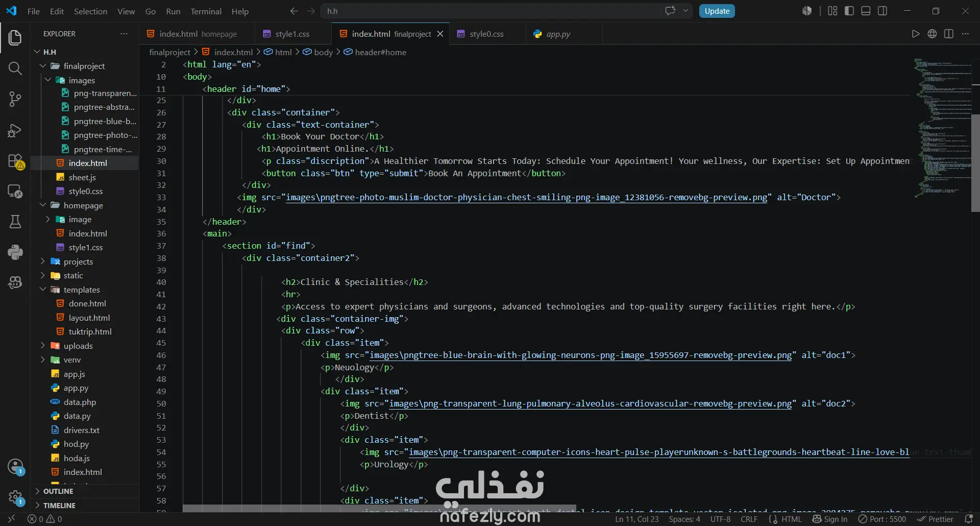This screenshot has width=980, height=526.
Task: Toggle the Secondary Side Bar
Action: (883, 11)
